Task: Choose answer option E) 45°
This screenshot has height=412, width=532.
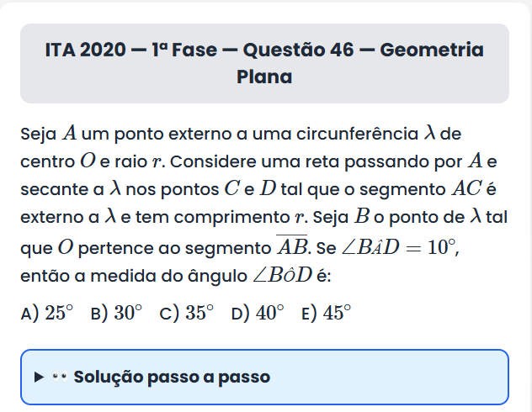Action: coord(326,313)
